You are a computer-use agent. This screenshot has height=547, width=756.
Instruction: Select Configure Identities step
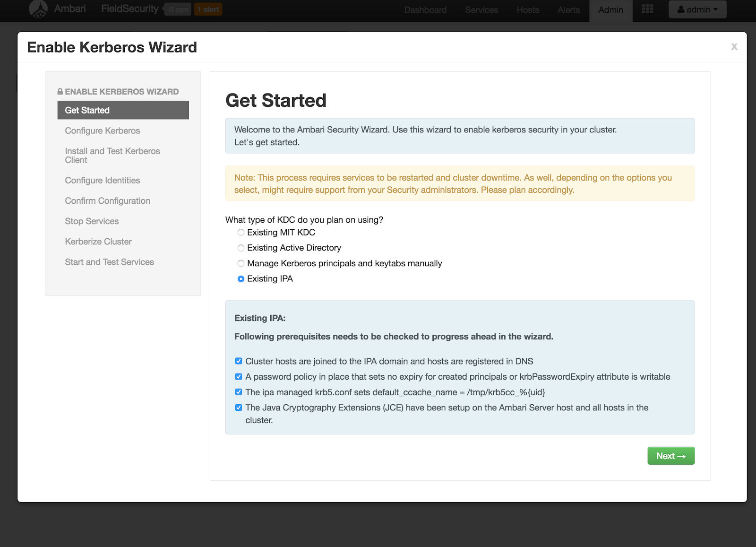coord(103,181)
